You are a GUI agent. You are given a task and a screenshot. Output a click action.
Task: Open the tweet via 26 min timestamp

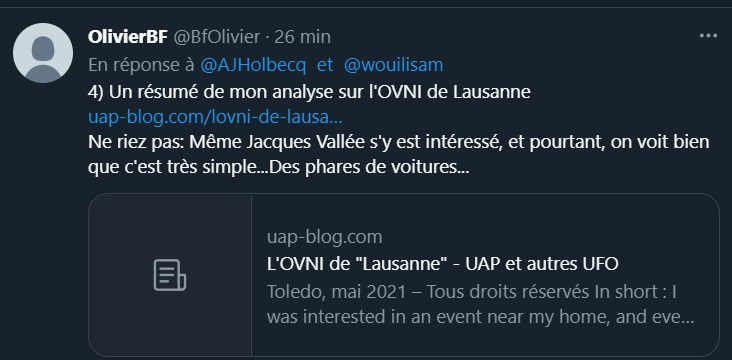pyautogui.click(x=303, y=37)
